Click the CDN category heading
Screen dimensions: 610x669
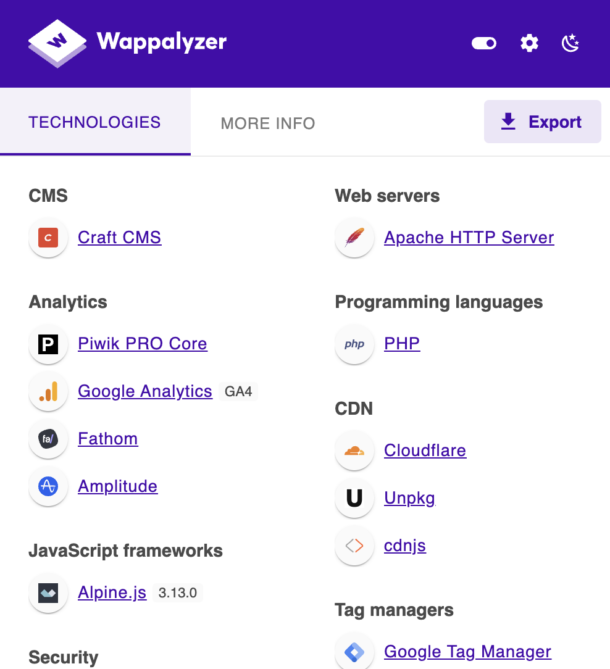click(x=354, y=409)
